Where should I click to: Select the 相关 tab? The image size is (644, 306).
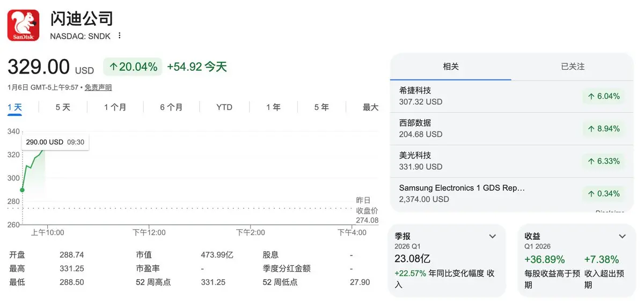click(x=451, y=67)
